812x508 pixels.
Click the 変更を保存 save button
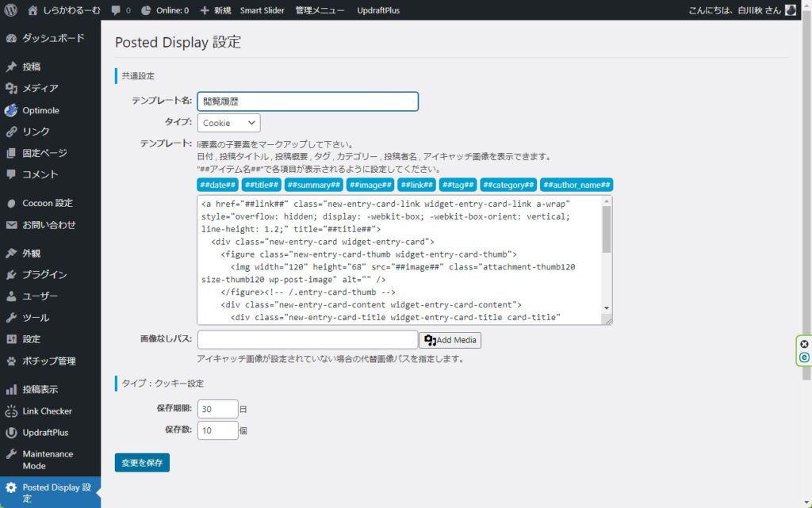[x=142, y=463]
